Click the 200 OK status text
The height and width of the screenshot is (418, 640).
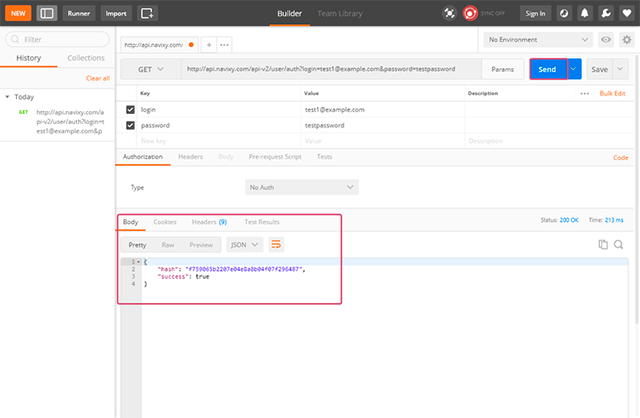pos(569,220)
